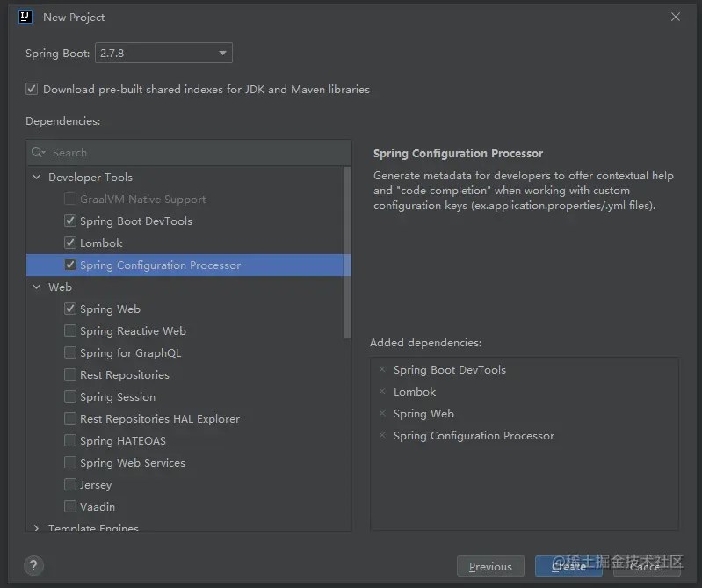Select the Jersey row label
702x588 pixels.
click(x=96, y=484)
